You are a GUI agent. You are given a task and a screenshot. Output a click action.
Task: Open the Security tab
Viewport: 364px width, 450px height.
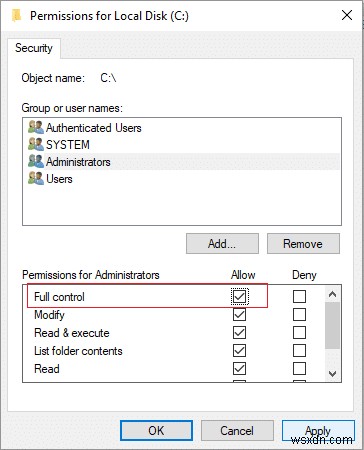coord(34,48)
